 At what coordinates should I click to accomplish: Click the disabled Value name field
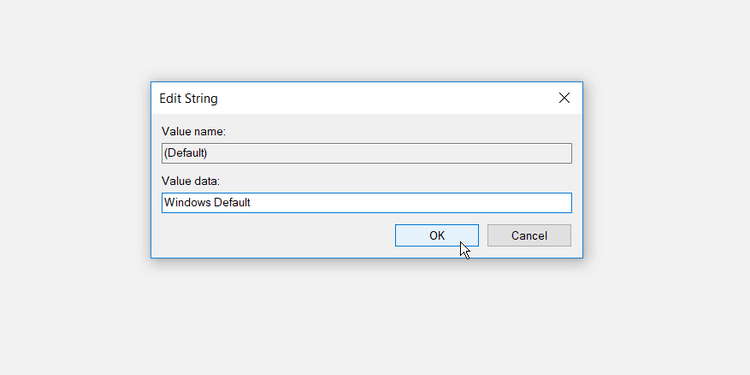(366, 154)
